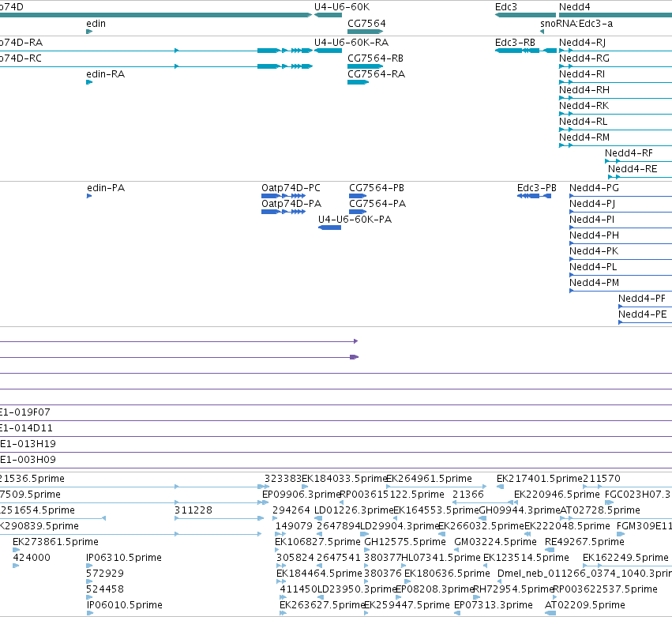
Task: Open the U4-U6-60K gene feature
Action: pyautogui.click(x=328, y=15)
